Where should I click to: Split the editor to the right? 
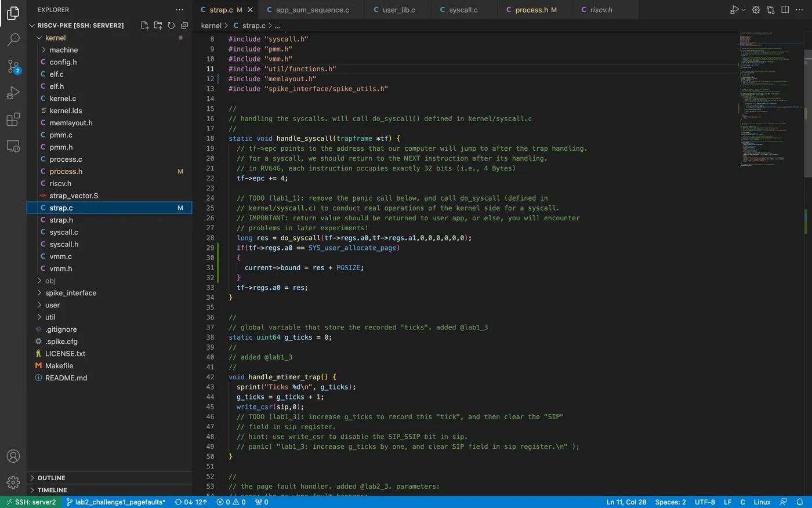point(785,10)
